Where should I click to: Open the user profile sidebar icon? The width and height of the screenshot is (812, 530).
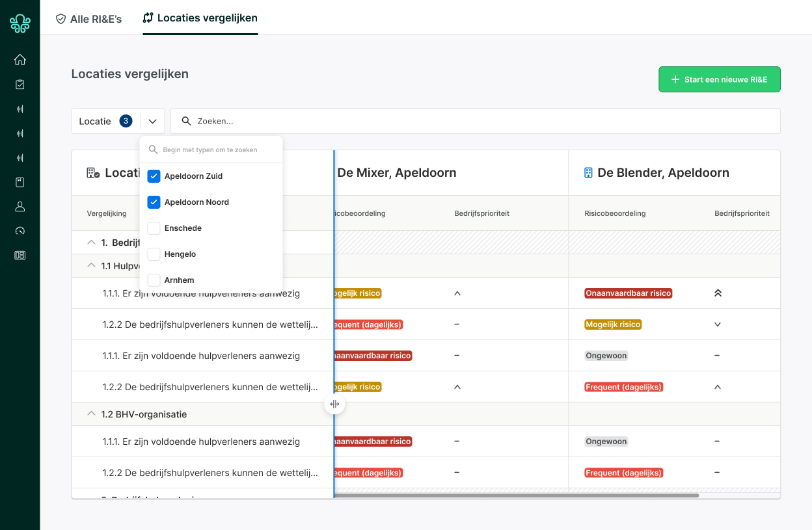pyautogui.click(x=20, y=207)
